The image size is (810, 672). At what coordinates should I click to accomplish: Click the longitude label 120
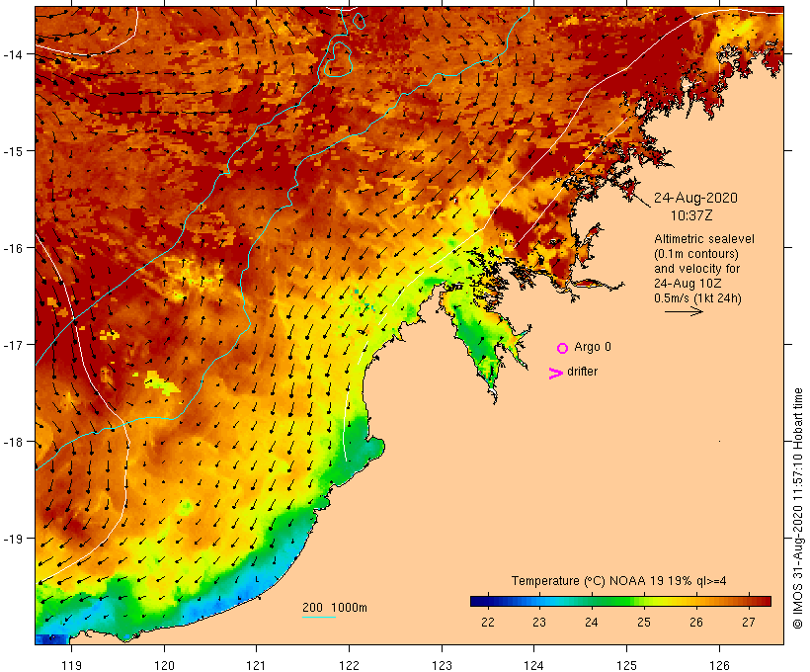click(164, 665)
